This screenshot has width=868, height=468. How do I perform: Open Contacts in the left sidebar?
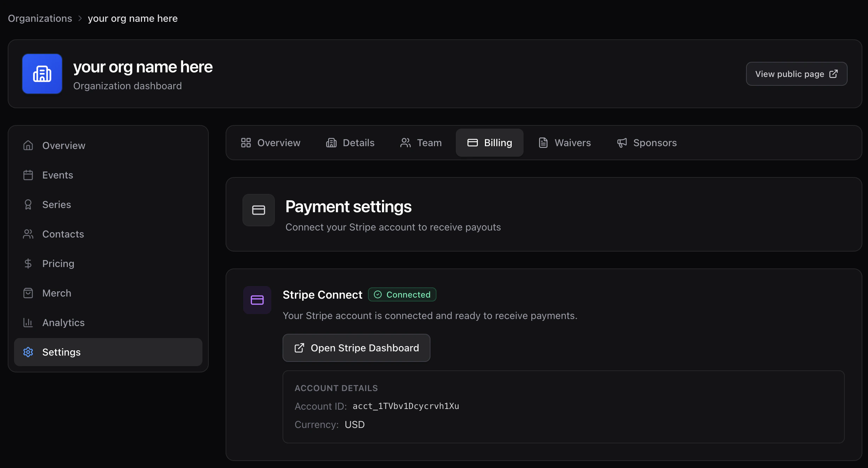pyautogui.click(x=108, y=234)
